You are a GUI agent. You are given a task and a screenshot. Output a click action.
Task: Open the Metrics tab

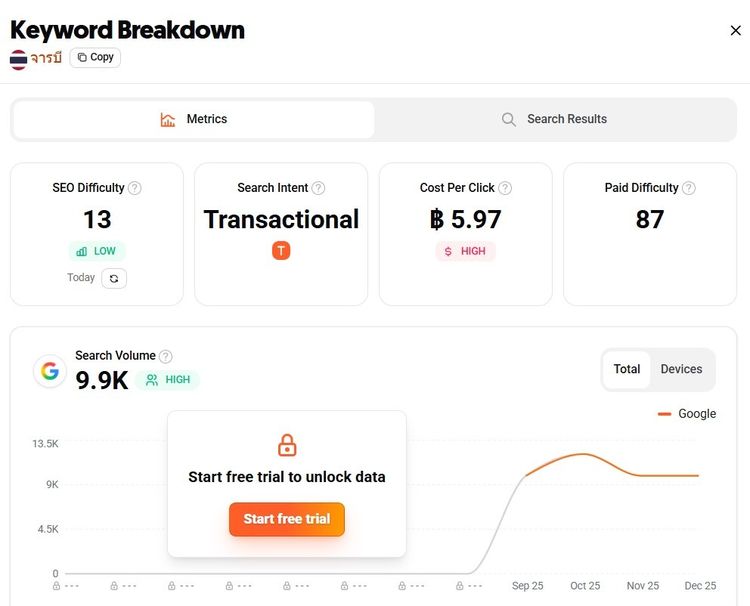(194, 119)
